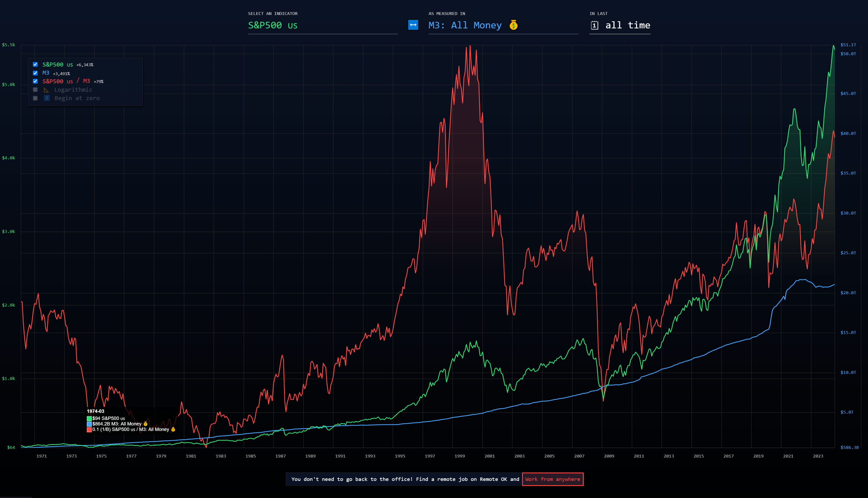
Task: Click the zero icon beside Begin at zero
Action: click(47, 98)
